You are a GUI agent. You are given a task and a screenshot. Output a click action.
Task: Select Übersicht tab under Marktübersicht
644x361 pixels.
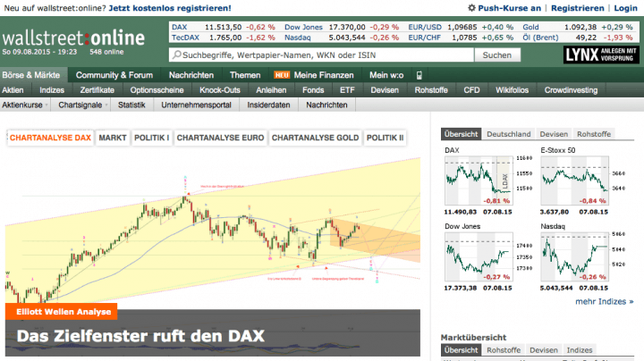pyautogui.click(x=461, y=350)
